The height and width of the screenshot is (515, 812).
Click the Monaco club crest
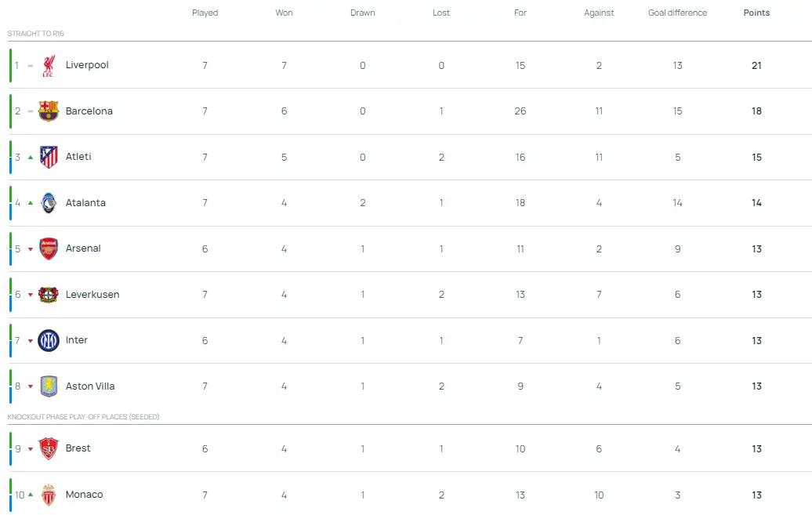tap(49, 495)
